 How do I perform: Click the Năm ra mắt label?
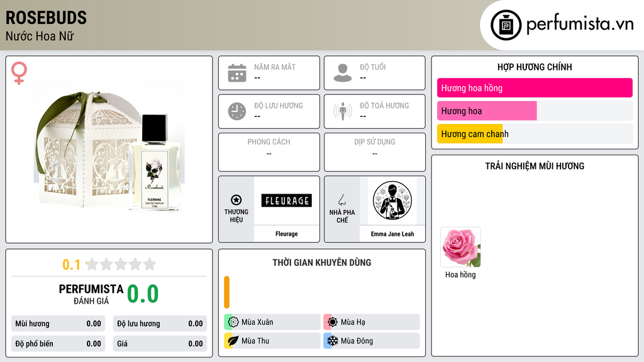click(275, 67)
